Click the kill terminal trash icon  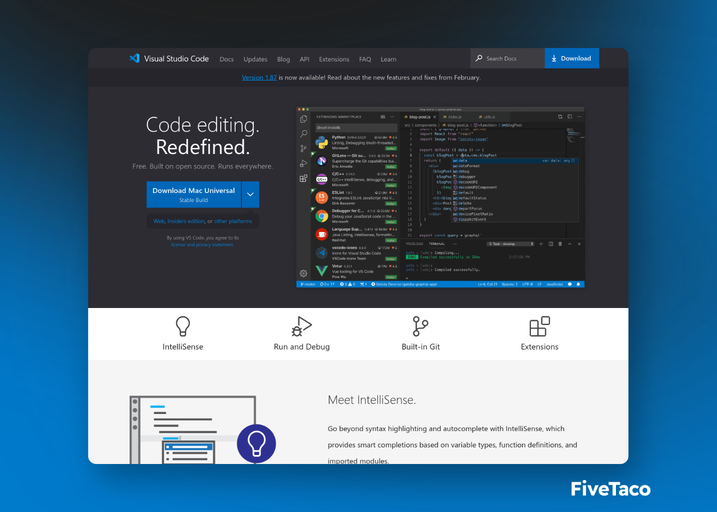tap(560, 244)
